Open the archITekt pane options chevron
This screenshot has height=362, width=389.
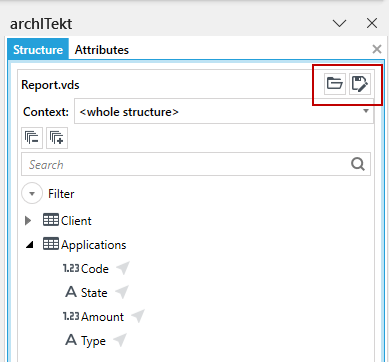click(x=340, y=24)
